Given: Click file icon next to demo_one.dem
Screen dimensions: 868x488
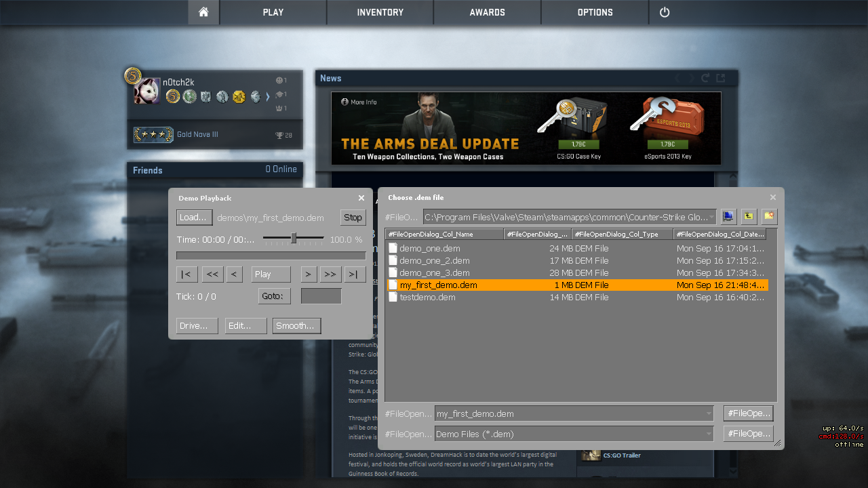Looking at the screenshot, I should click(393, 249).
